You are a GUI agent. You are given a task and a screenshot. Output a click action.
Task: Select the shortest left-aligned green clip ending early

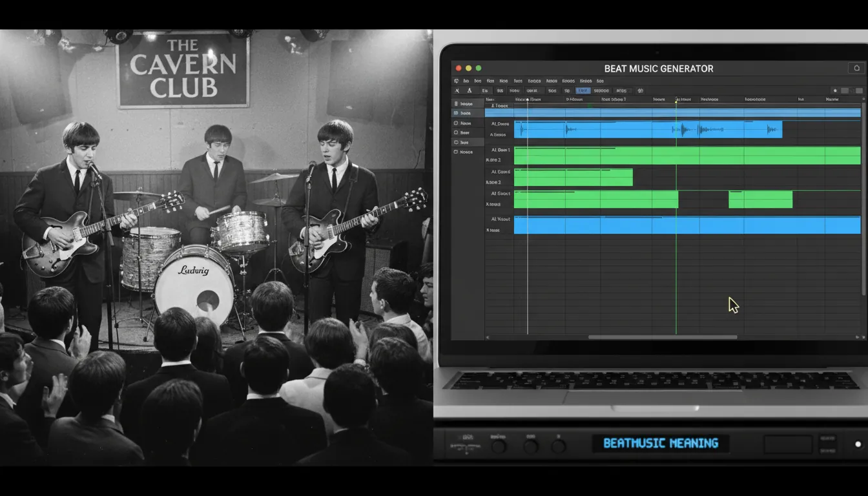[573, 177]
